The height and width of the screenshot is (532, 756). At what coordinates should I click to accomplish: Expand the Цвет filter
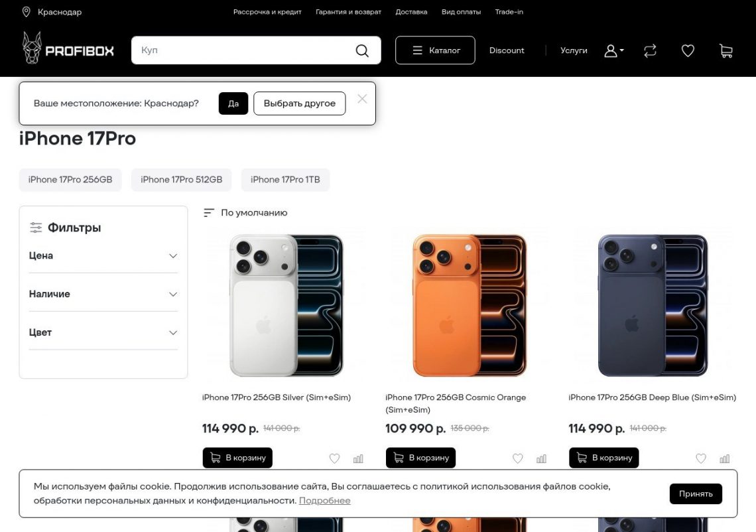coord(103,333)
